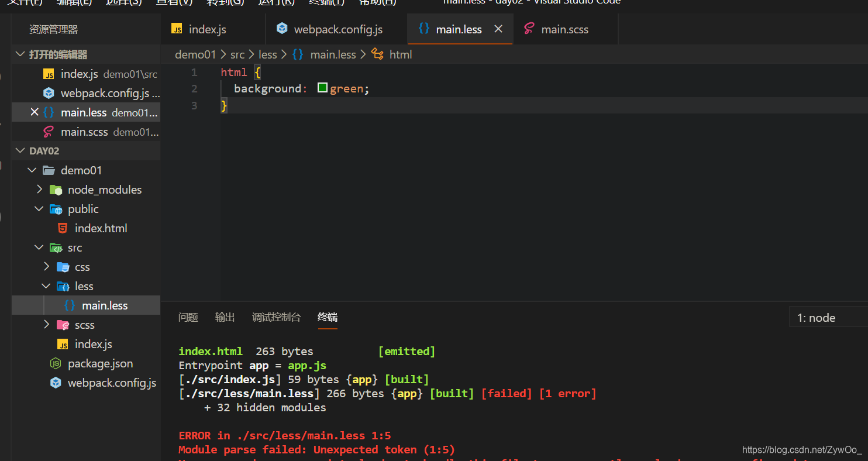Switch to webpack.config.js editor tab
868x461 pixels.
click(336, 29)
